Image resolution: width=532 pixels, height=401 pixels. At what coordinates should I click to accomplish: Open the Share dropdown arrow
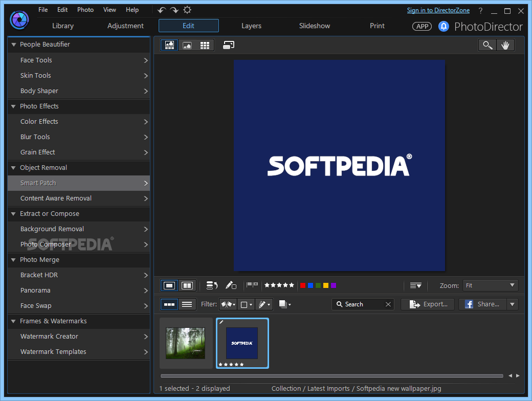[x=513, y=304]
